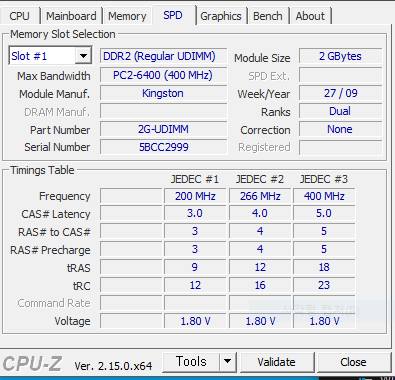Open the Graphics tab
Viewport: 395px width, 380px height.
pyautogui.click(x=221, y=16)
